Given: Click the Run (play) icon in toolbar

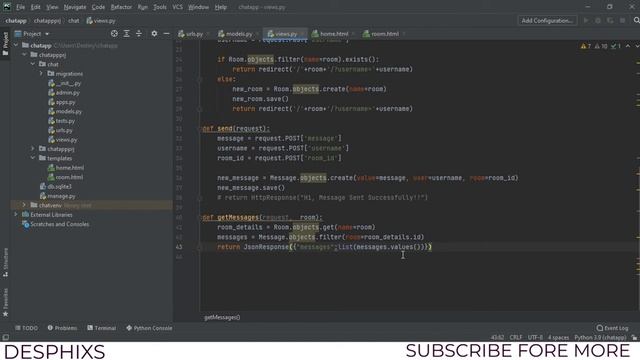Looking at the screenshot, I should [586, 20].
